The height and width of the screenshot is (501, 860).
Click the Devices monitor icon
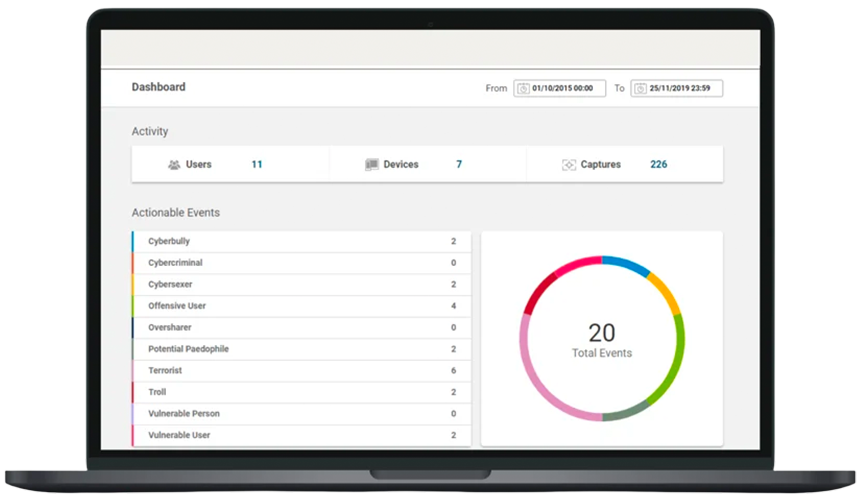coord(372,165)
